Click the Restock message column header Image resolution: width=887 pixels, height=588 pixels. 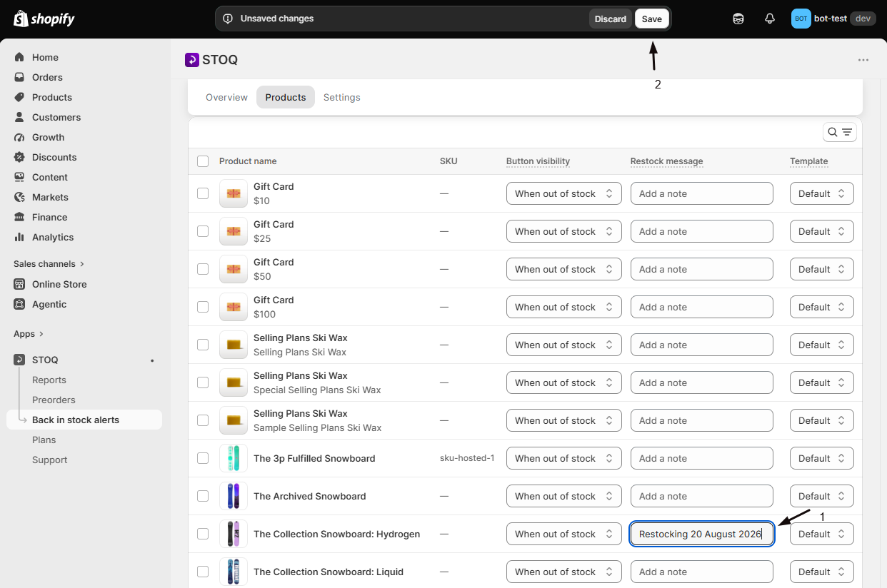pos(666,161)
